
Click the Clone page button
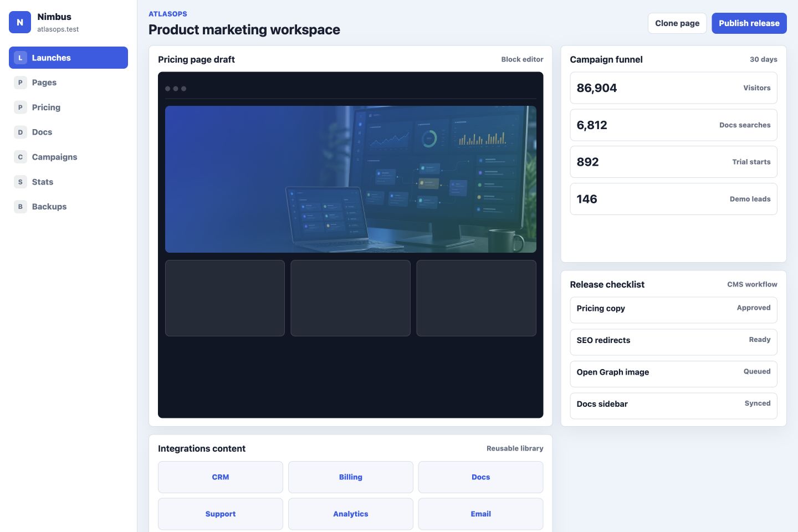pos(677,23)
